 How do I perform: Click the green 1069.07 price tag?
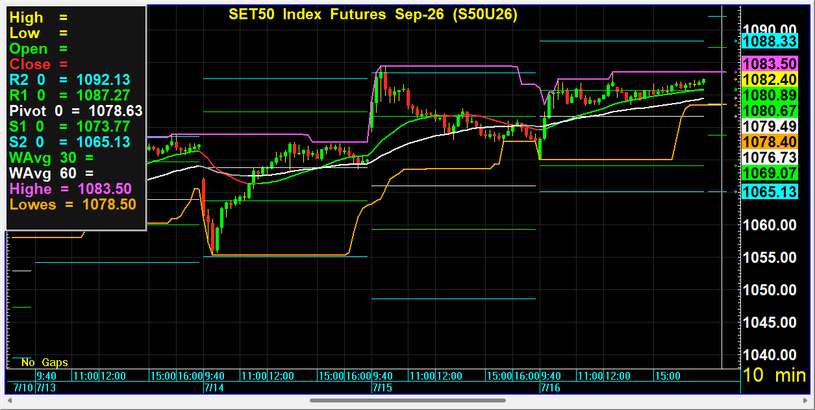coord(769,173)
